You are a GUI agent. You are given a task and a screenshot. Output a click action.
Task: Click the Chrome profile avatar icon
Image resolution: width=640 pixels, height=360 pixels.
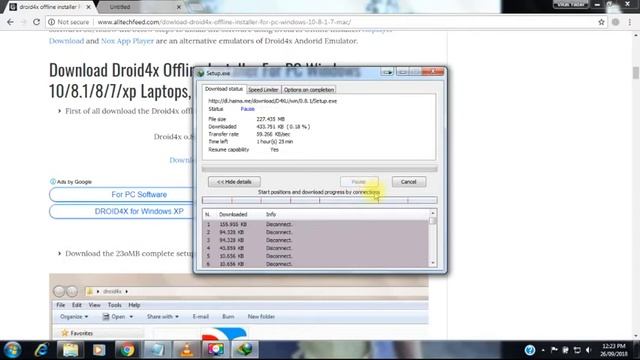(616, 22)
